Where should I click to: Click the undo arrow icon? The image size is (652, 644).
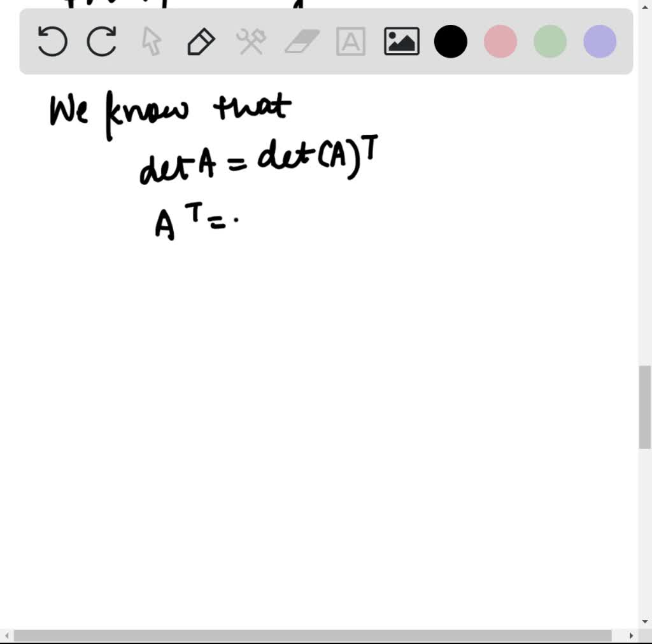52,41
